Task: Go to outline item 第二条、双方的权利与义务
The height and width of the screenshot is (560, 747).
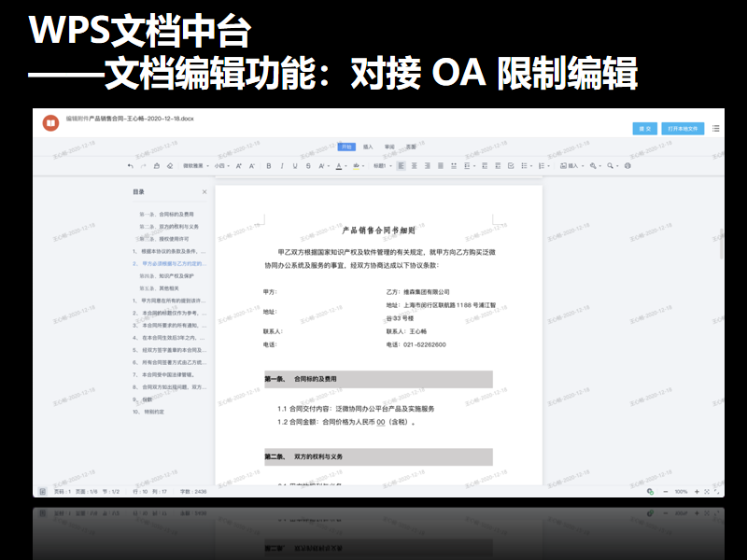Action: pyautogui.click(x=169, y=227)
